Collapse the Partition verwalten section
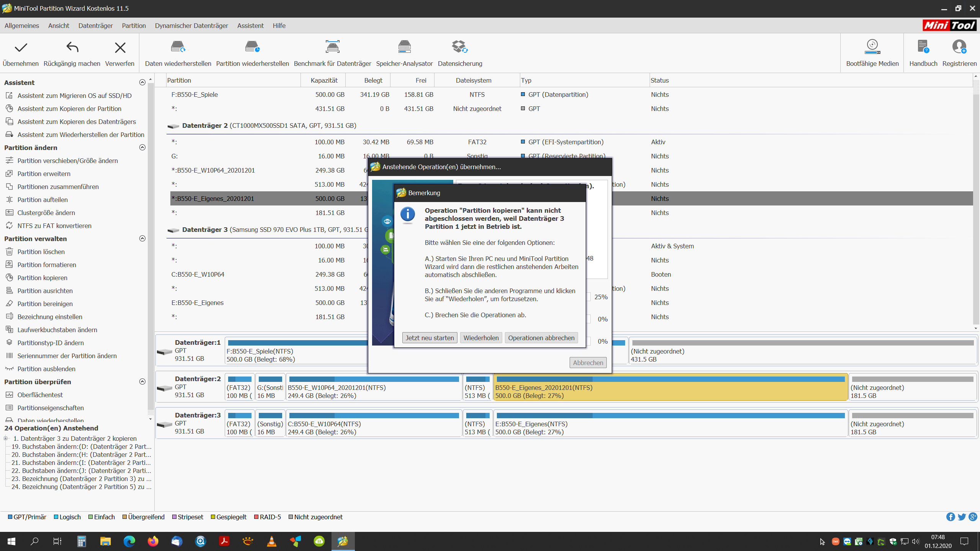Screen dimensions: 980x551 click(x=142, y=238)
